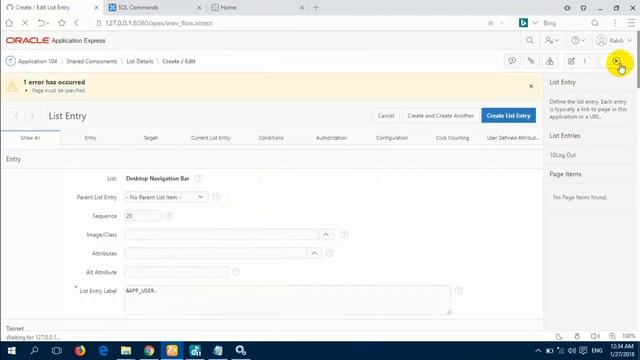Click the Edit Page icon
The image size is (640, 360).
pyautogui.click(x=571, y=61)
